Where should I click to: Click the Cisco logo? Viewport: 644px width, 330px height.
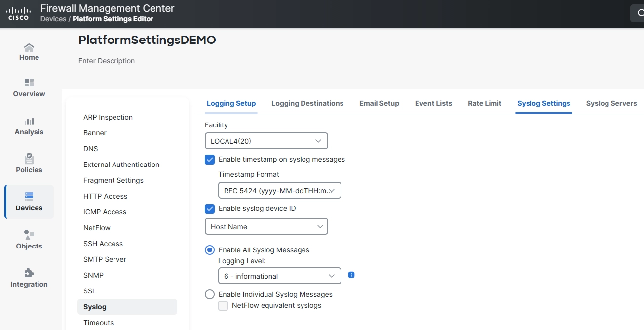tap(18, 14)
